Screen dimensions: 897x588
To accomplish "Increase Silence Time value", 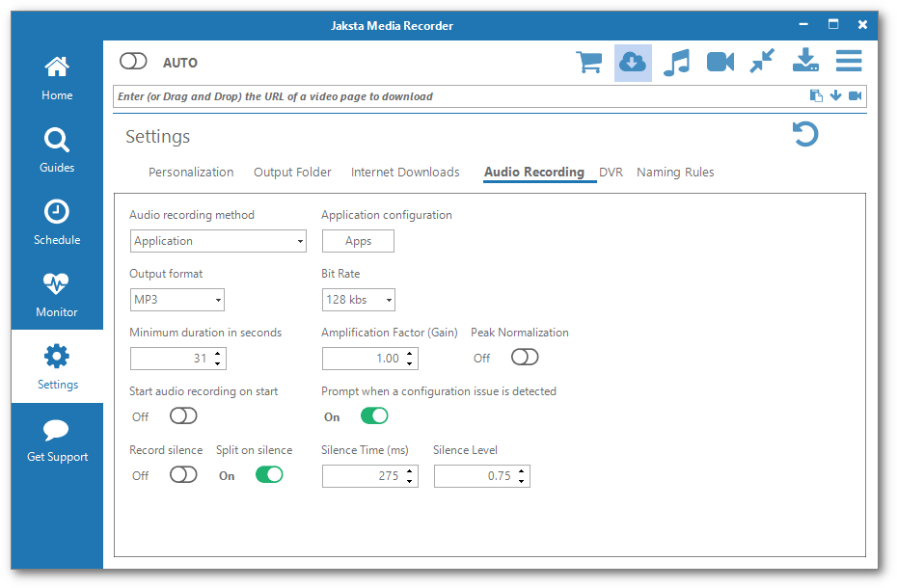I will coord(410,471).
